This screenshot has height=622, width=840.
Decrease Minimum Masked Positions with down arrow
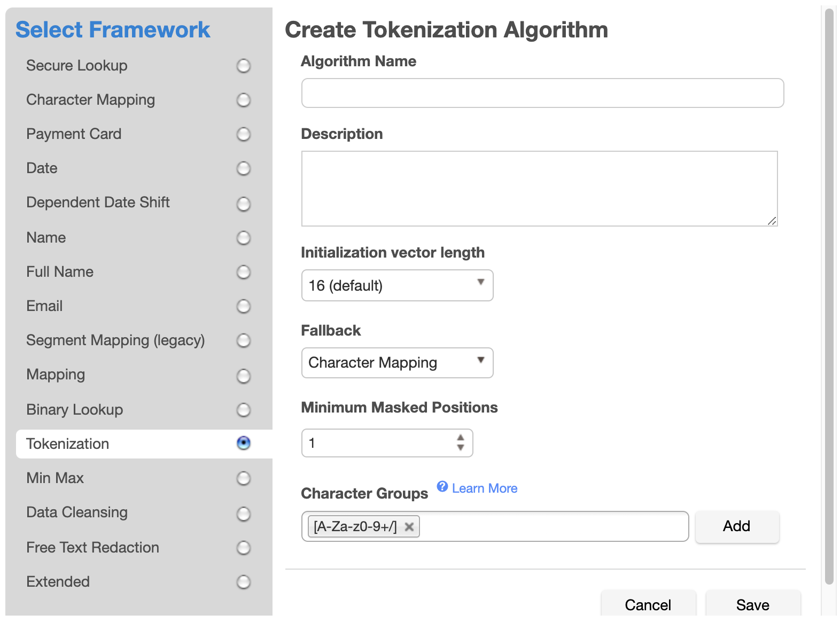coord(461,448)
